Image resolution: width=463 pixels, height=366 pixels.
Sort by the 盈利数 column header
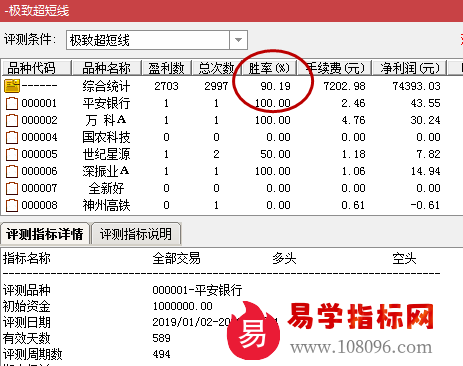pos(166,68)
